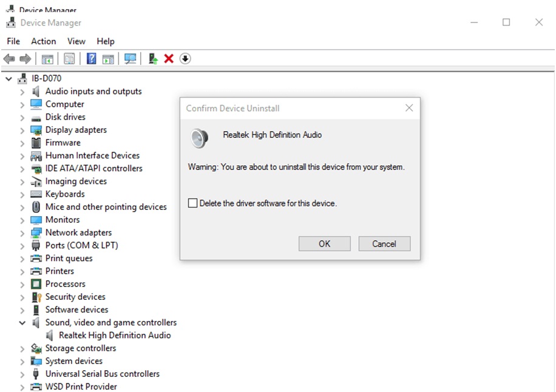This screenshot has height=392, width=556.
Task: Scan for hardware changes toolbar icon
Action: click(x=130, y=59)
